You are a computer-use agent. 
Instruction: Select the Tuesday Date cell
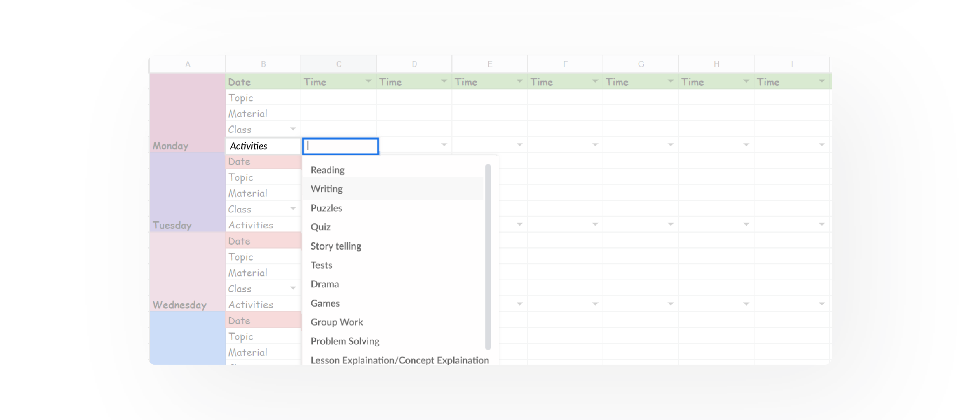(x=263, y=161)
